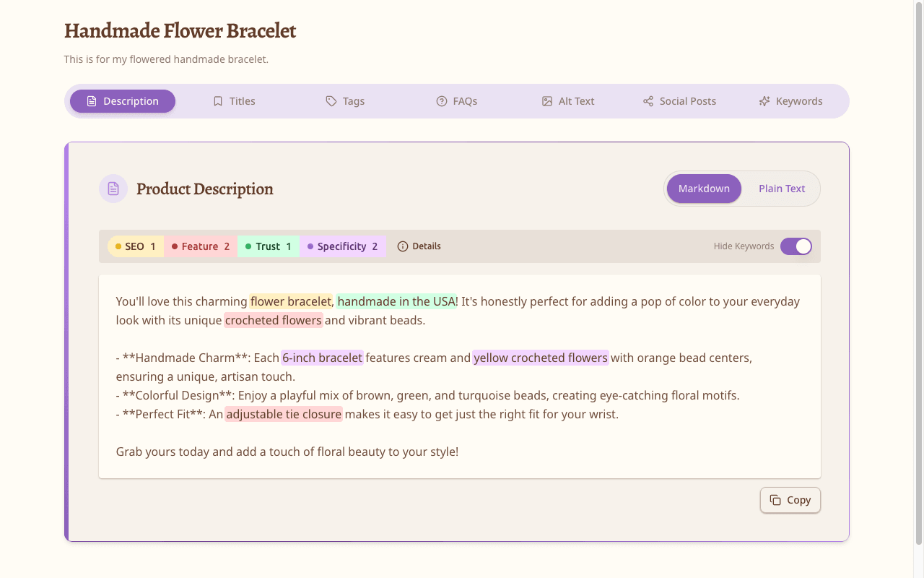
Task: Click the 'Hide Keywords' label
Action: [x=744, y=246]
